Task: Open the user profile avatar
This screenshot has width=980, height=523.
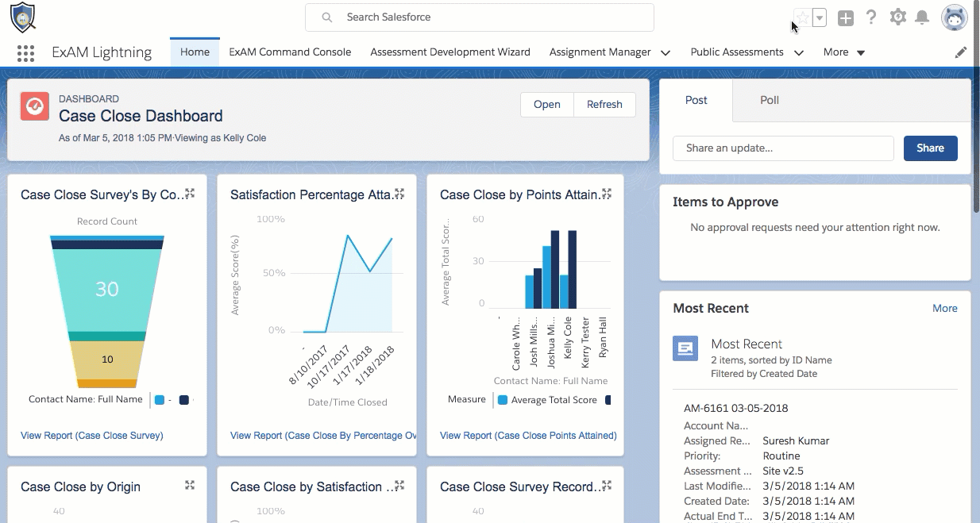Action: [x=954, y=17]
